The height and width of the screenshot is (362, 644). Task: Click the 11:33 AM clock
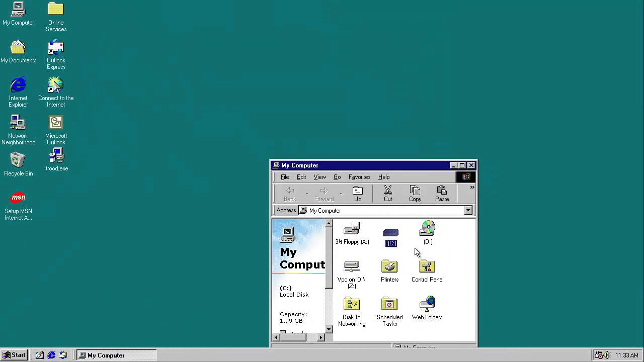point(627,355)
